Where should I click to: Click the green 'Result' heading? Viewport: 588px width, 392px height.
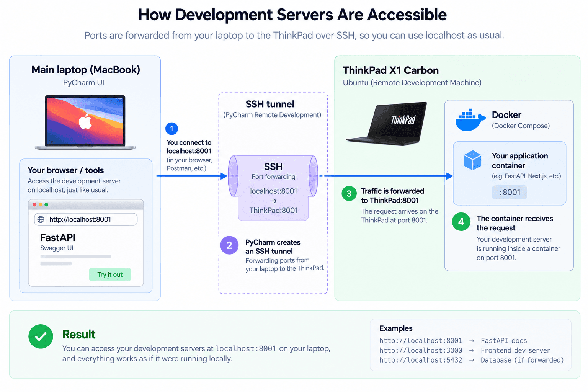point(79,335)
